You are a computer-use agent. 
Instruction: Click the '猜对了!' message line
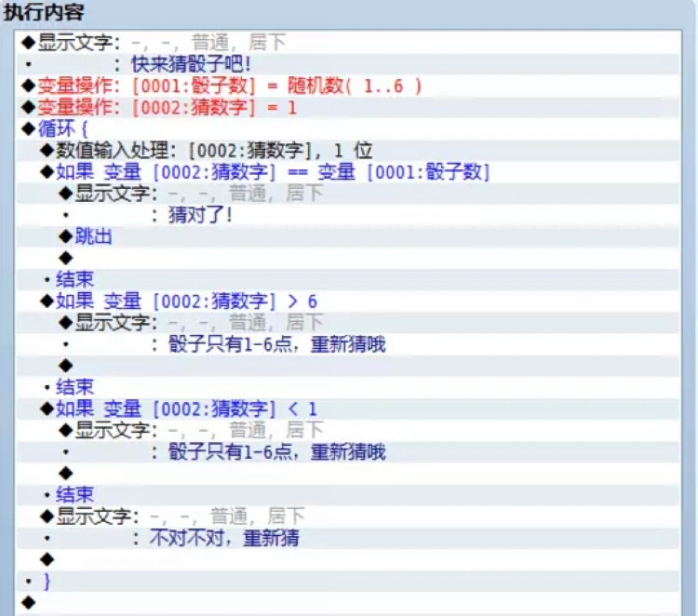coord(347,215)
